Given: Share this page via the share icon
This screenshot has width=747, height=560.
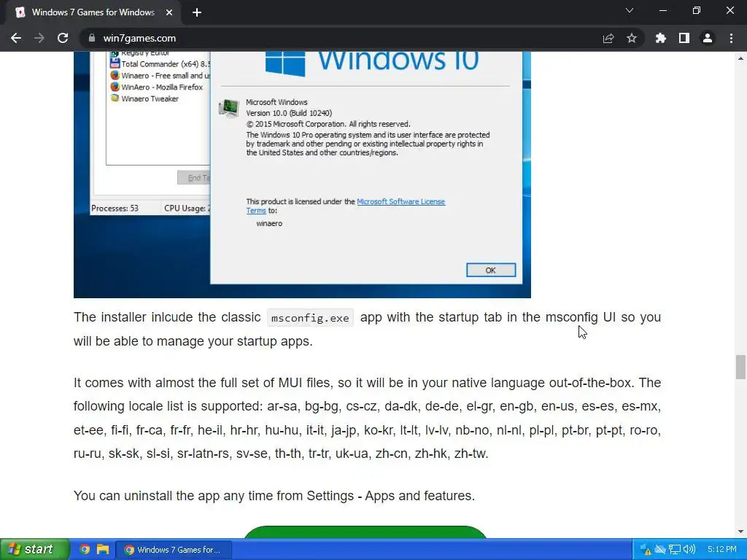Looking at the screenshot, I should (608, 38).
